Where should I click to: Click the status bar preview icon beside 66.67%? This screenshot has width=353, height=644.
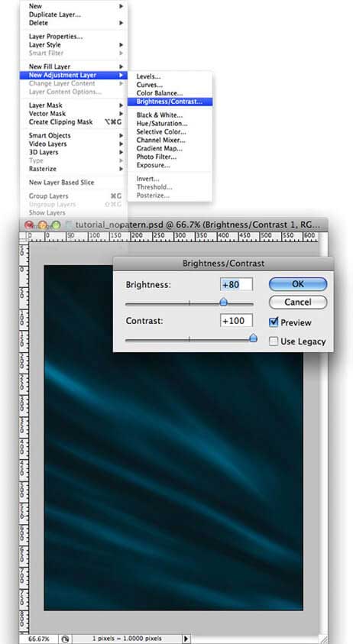[x=65, y=639]
